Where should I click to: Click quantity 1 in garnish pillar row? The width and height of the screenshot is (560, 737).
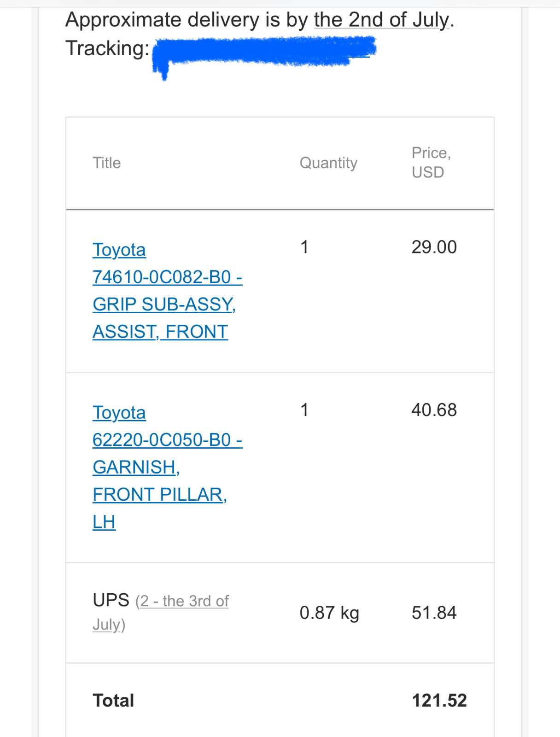pyautogui.click(x=304, y=409)
